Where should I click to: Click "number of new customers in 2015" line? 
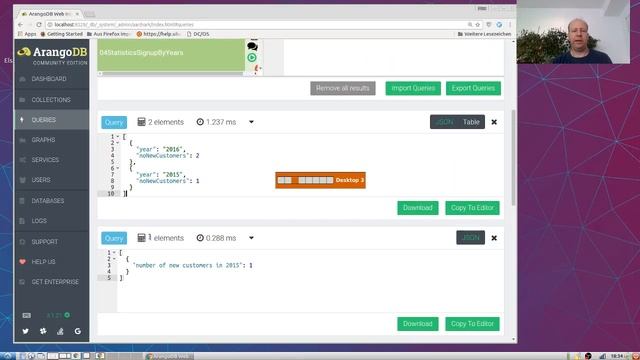pos(193,265)
